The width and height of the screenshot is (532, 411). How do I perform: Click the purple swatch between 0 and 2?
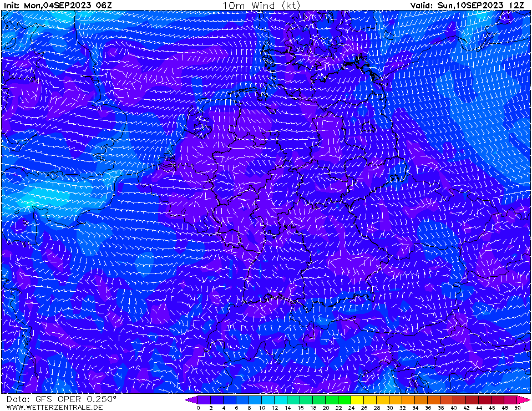(204, 400)
